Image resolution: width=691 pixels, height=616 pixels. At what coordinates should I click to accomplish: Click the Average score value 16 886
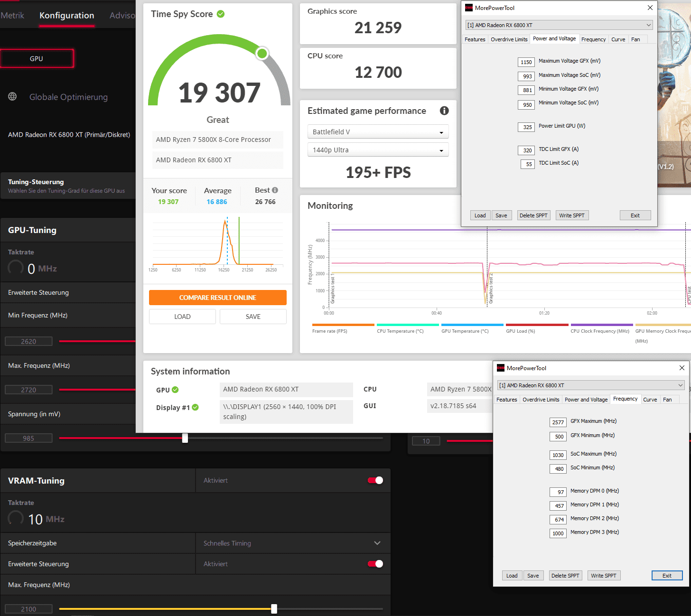click(x=217, y=202)
